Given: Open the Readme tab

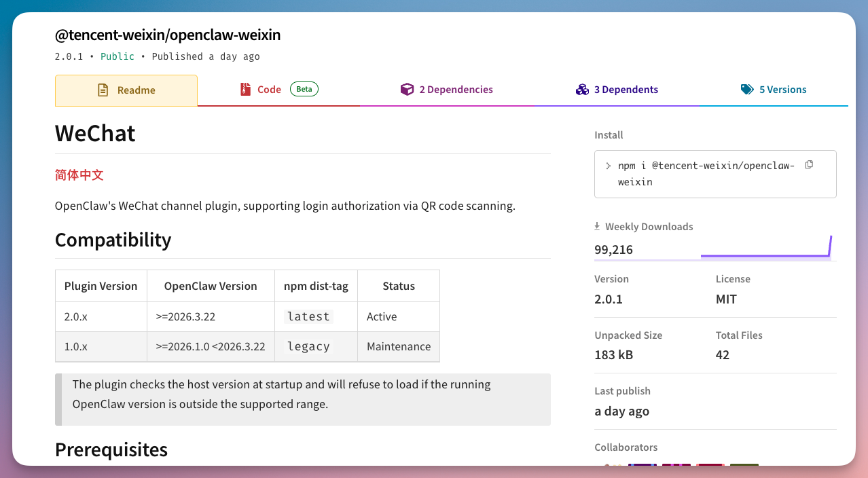Looking at the screenshot, I should click(x=126, y=90).
